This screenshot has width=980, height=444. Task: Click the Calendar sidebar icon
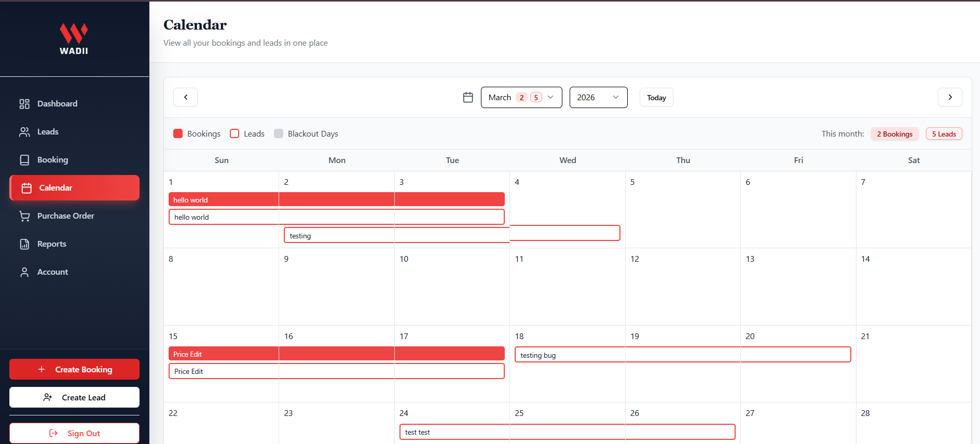tap(26, 188)
